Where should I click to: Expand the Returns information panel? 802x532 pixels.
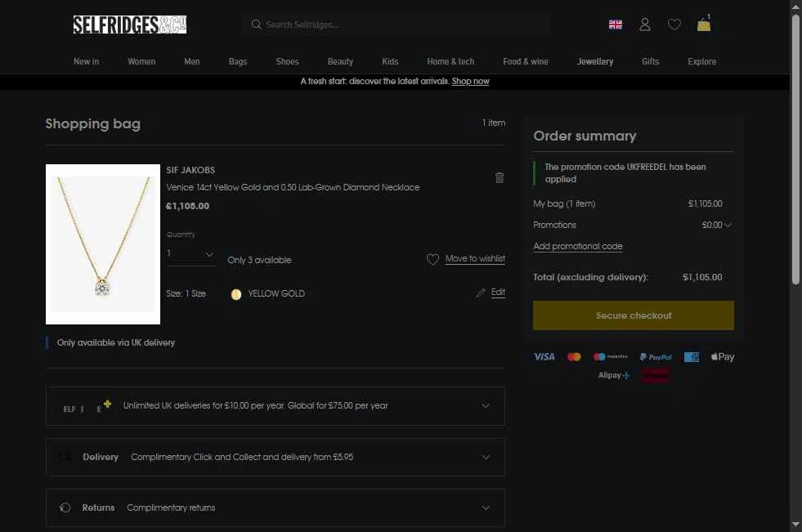[276, 507]
